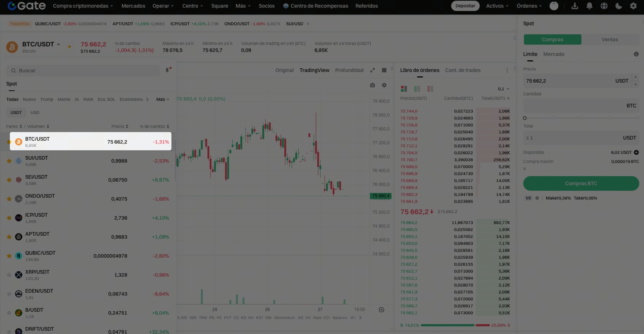Image resolution: width=644 pixels, height=334 pixels.
Task: Expand Compra criptomonedas menu
Action: 83,6
